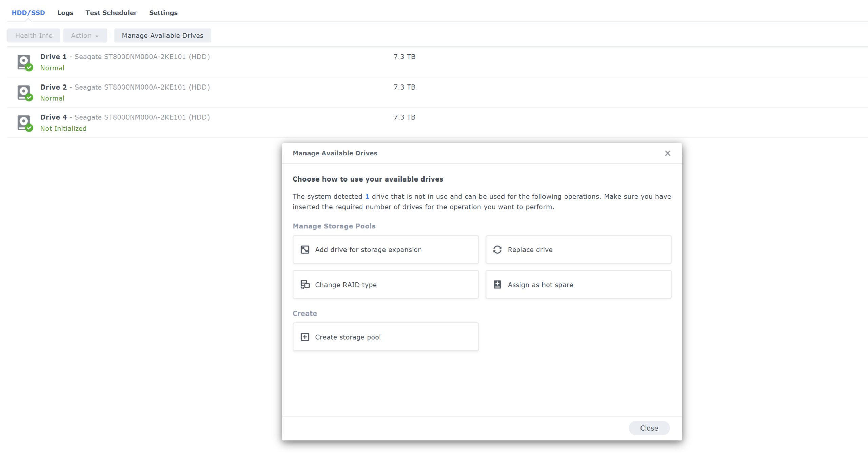Open the Test Scheduler tab
This screenshot has width=868, height=475.
click(111, 13)
